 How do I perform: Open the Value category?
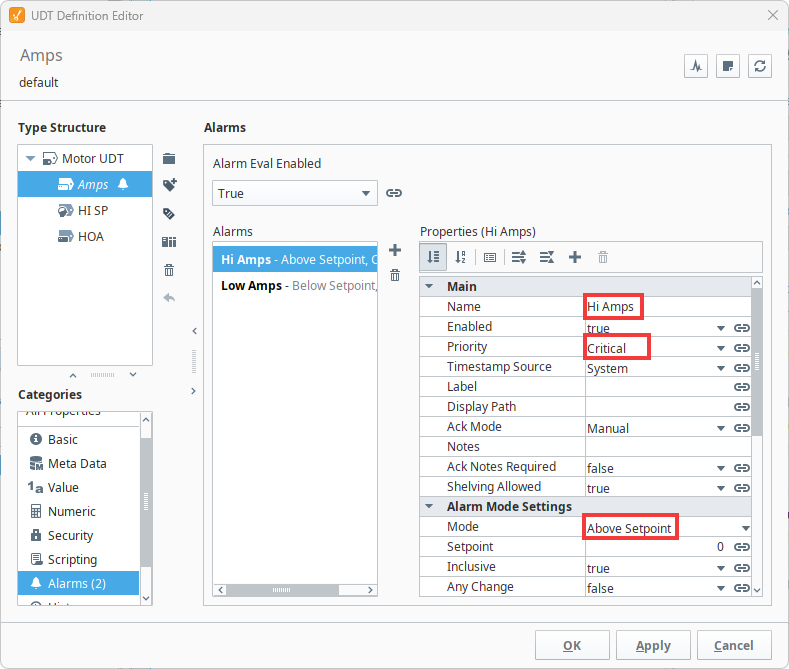tap(78, 487)
